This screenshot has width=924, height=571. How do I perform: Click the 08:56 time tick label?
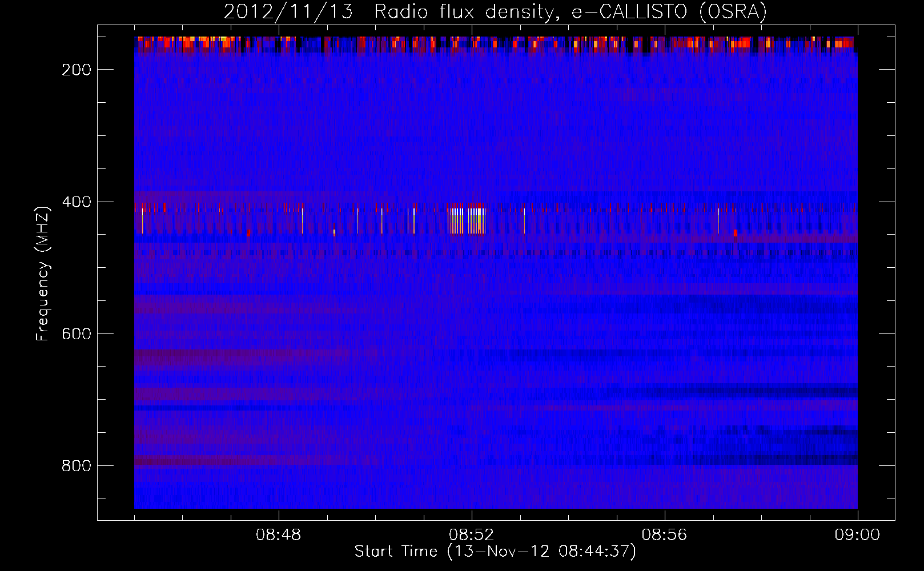pos(665,535)
